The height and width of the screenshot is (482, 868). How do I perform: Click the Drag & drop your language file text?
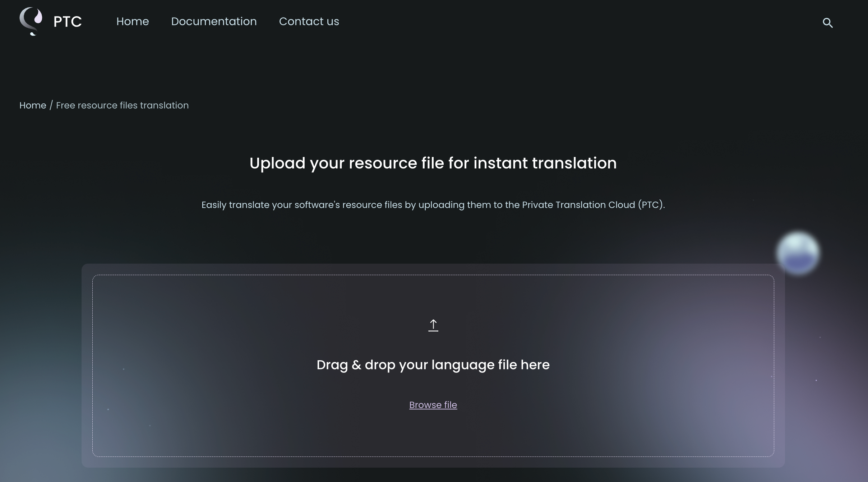tap(433, 365)
